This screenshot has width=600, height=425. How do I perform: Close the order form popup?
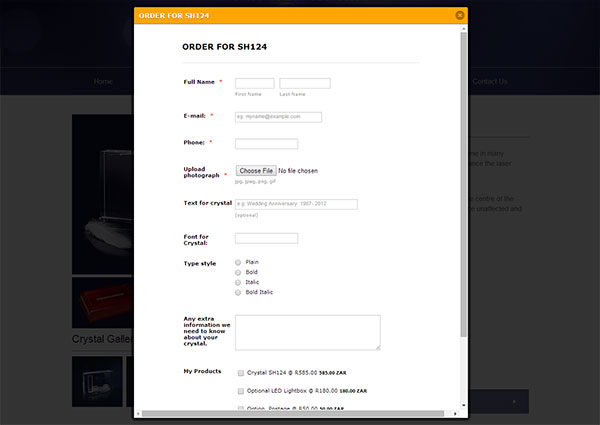(x=459, y=15)
